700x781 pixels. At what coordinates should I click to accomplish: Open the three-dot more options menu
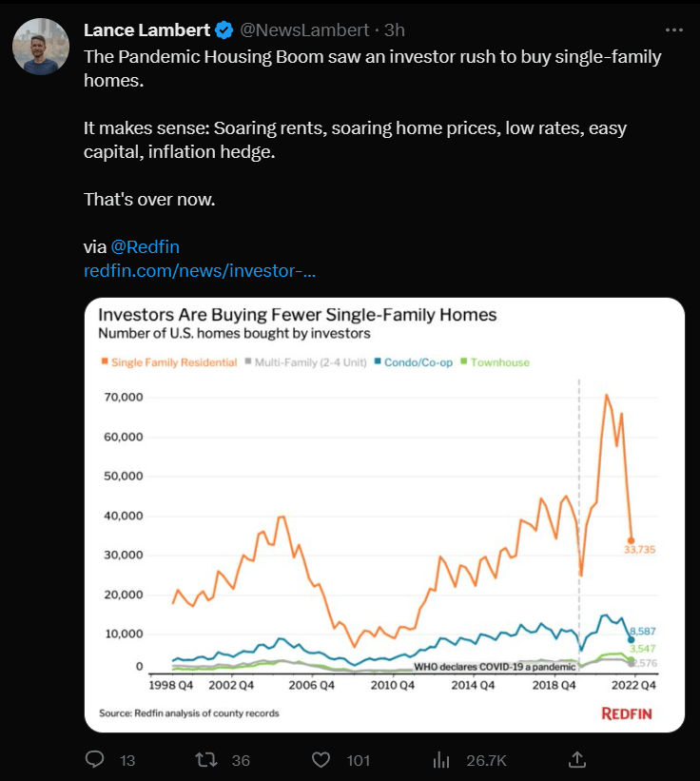tap(673, 29)
